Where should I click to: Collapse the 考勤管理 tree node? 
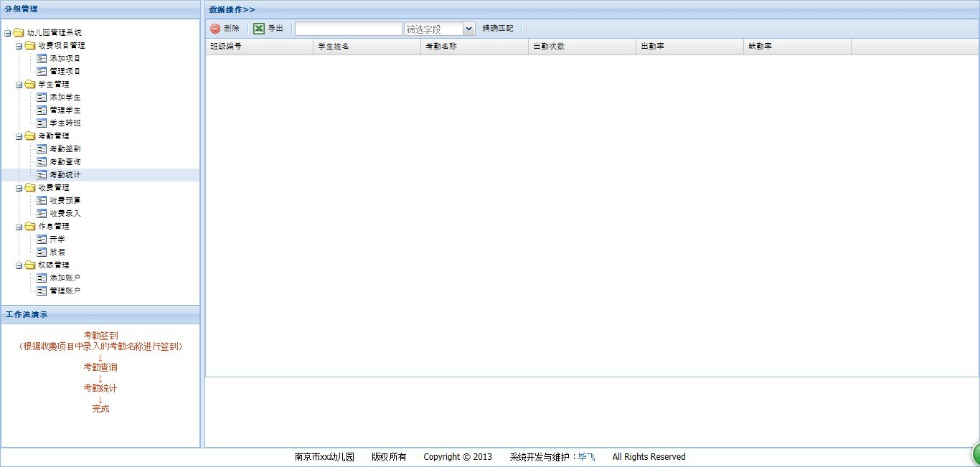pyautogui.click(x=19, y=136)
